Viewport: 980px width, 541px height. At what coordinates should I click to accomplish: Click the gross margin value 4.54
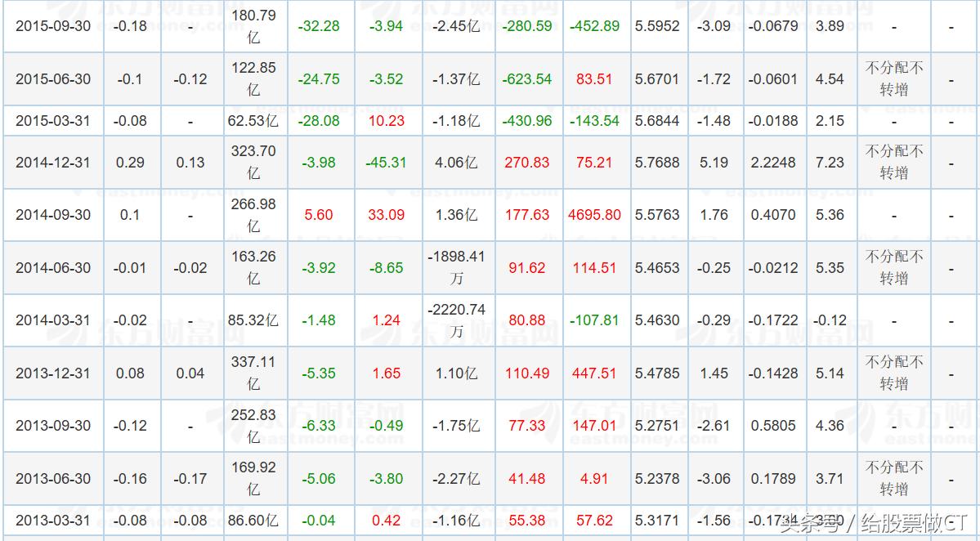coord(830,79)
